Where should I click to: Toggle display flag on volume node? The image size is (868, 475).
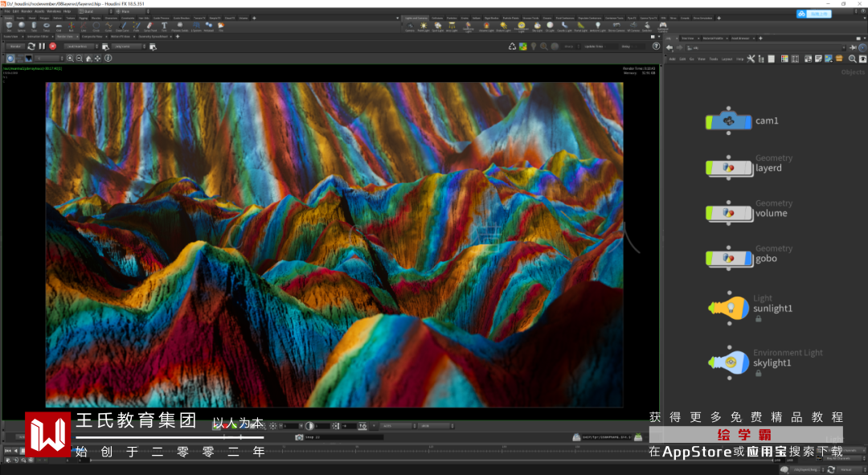click(747, 214)
